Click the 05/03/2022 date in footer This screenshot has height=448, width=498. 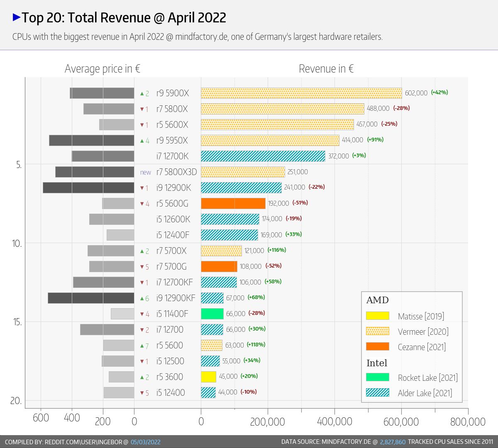(146, 442)
